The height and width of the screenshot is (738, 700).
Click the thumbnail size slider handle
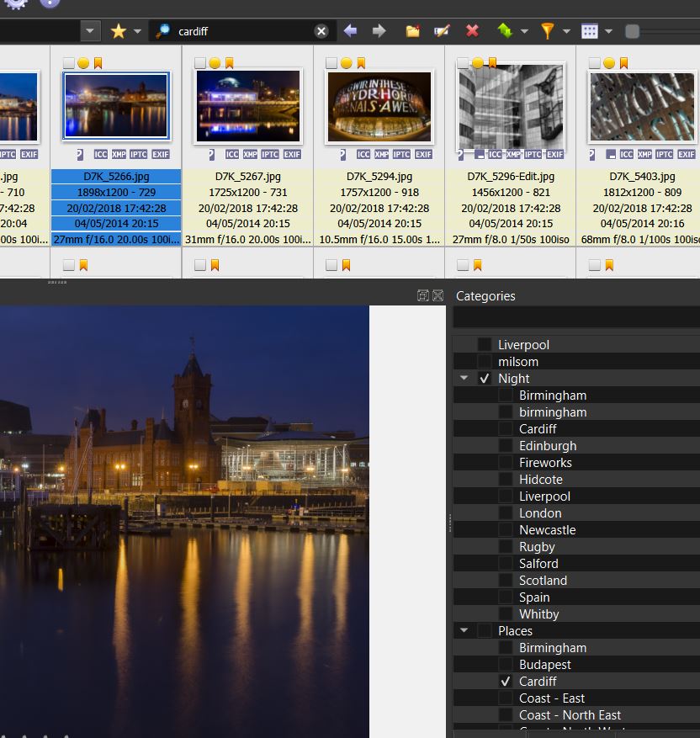point(633,31)
